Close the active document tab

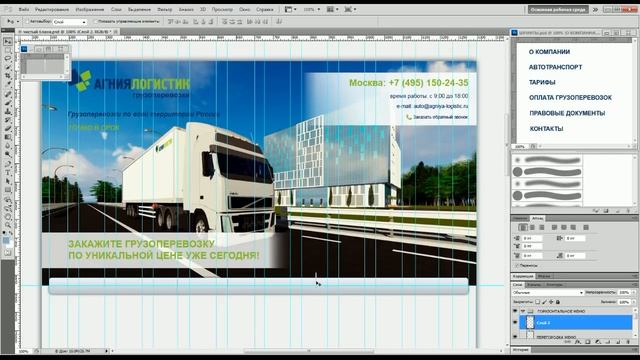pyautogui.click(x=116, y=31)
